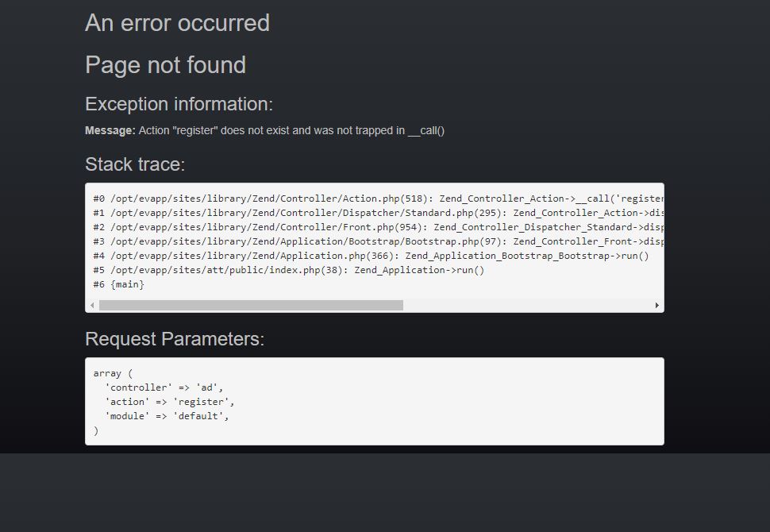Click stack trace line #4 Application.php(366)
The height and width of the screenshot is (532, 770).
pyautogui.click(x=370, y=256)
